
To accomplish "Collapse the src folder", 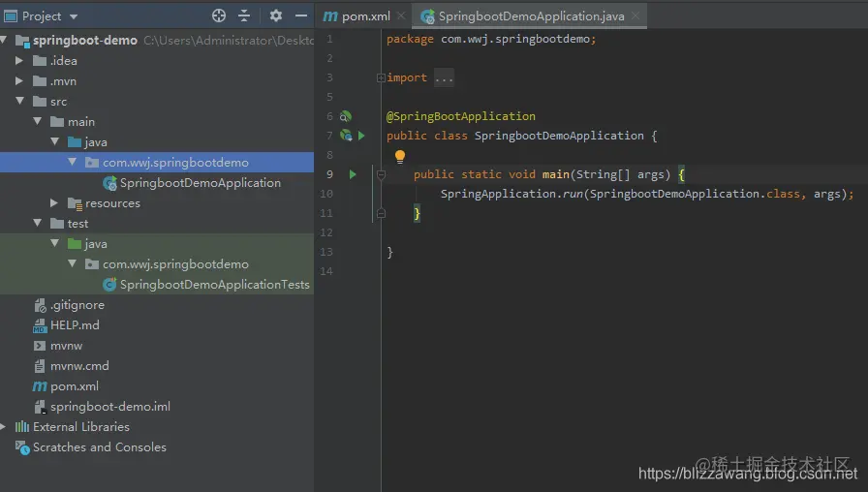I will [20, 101].
